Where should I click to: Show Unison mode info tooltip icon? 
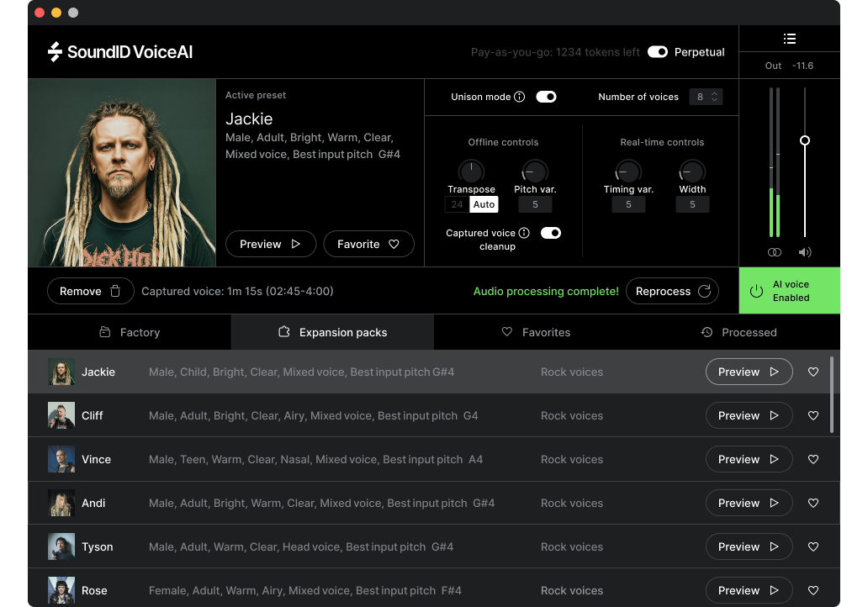click(x=519, y=97)
